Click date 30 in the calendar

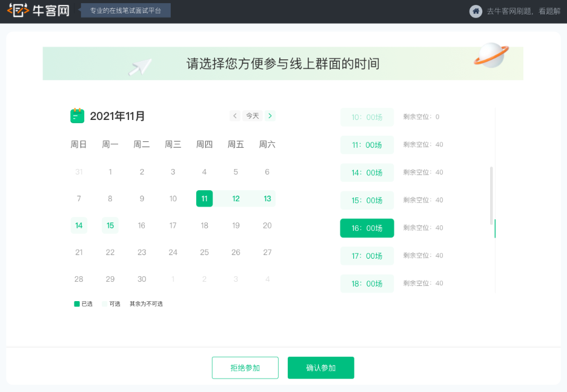pos(142,279)
